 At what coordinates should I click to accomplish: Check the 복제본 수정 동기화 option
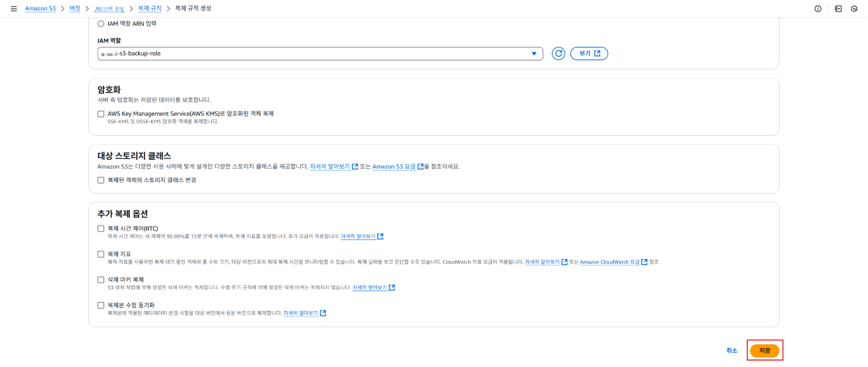101,305
